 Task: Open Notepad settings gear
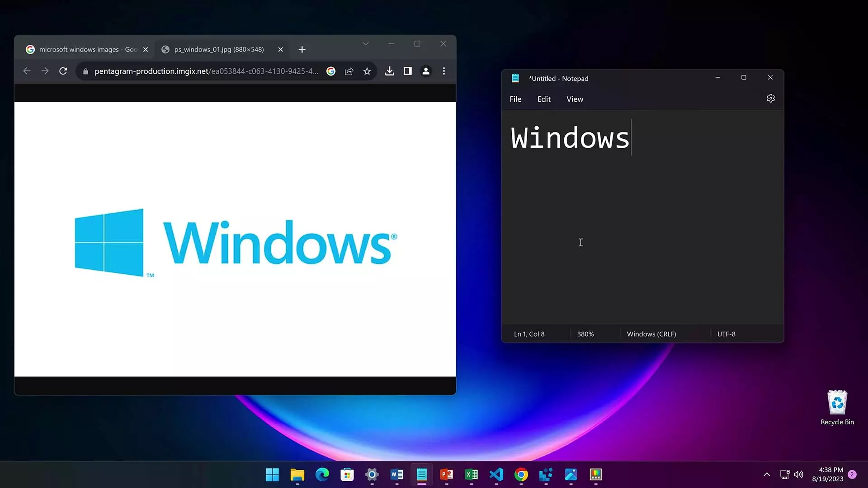pyautogui.click(x=771, y=99)
